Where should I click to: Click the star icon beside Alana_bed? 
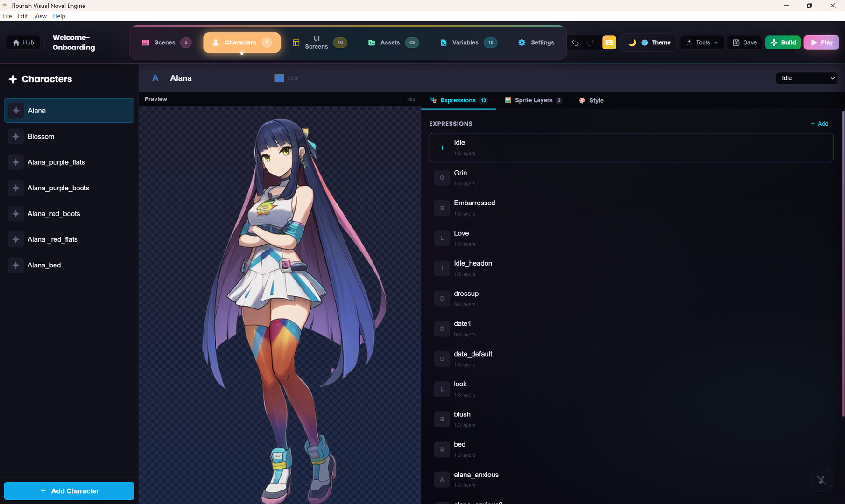click(16, 265)
